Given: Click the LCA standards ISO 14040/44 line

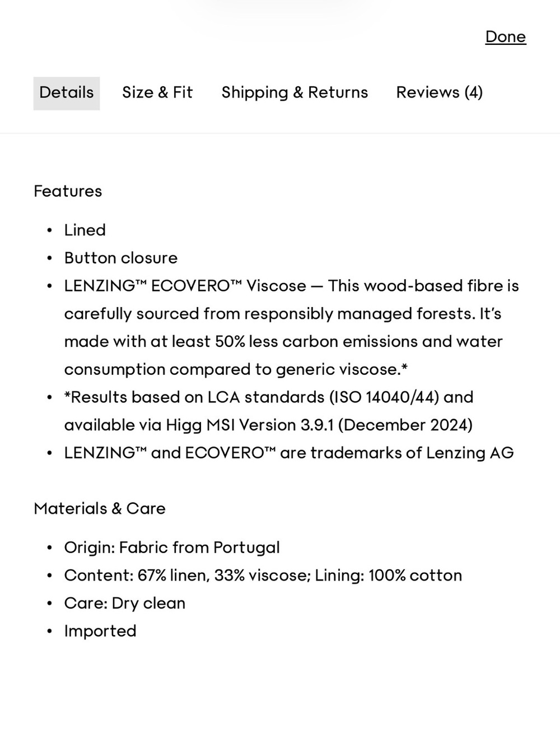Looking at the screenshot, I should click(269, 397).
